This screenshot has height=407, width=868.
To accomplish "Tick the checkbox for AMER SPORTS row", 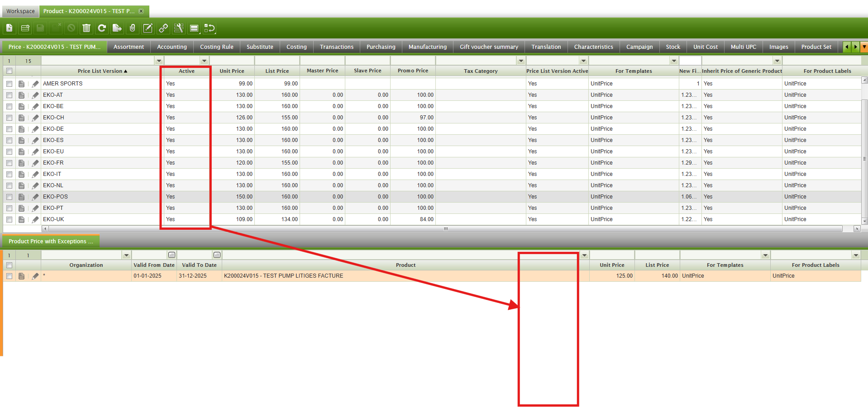I will (9, 84).
